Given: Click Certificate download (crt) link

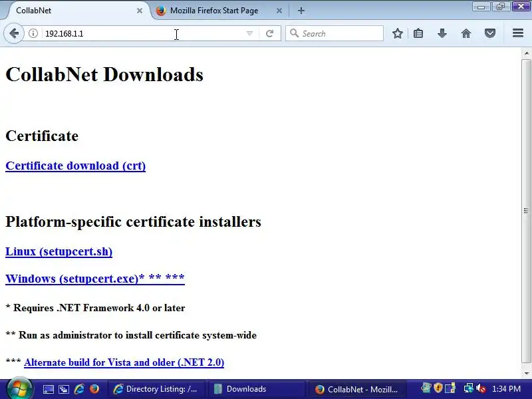Looking at the screenshot, I should point(76,166).
